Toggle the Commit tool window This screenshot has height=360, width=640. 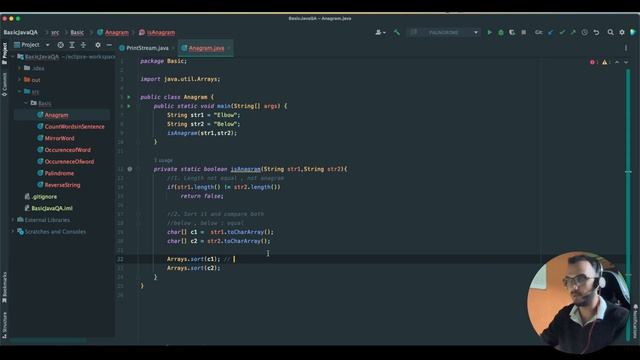[x=4, y=84]
